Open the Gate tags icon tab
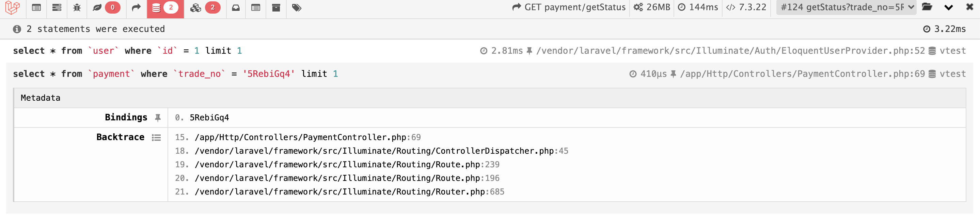Screen dimensions: 980x219 (297, 7)
